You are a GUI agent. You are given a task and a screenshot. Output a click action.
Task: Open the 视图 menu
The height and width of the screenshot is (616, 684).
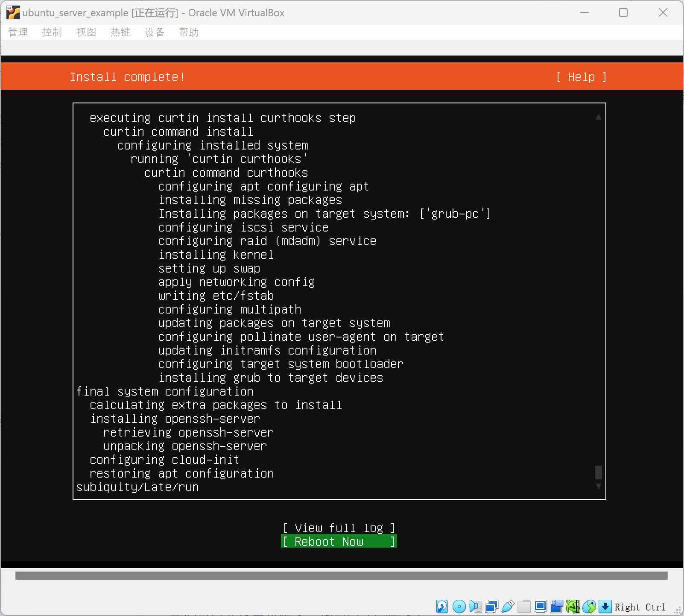(86, 32)
